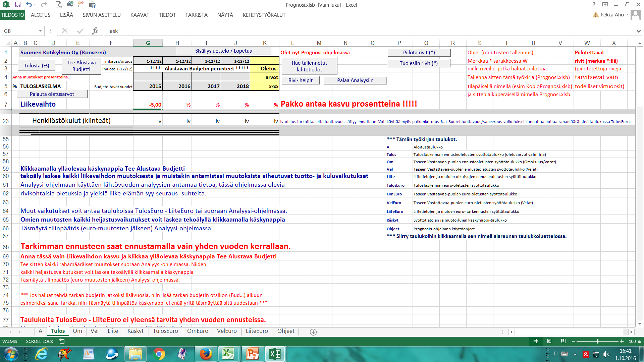Screen dimensions: 644x362
Task: Click the Tuo esiin rivit (*) button
Action: 419,63
